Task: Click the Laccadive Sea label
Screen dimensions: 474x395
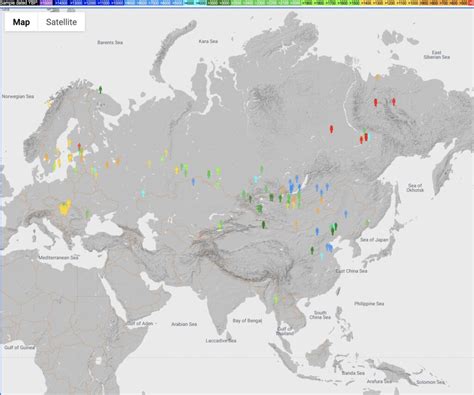Action: pos(221,341)
